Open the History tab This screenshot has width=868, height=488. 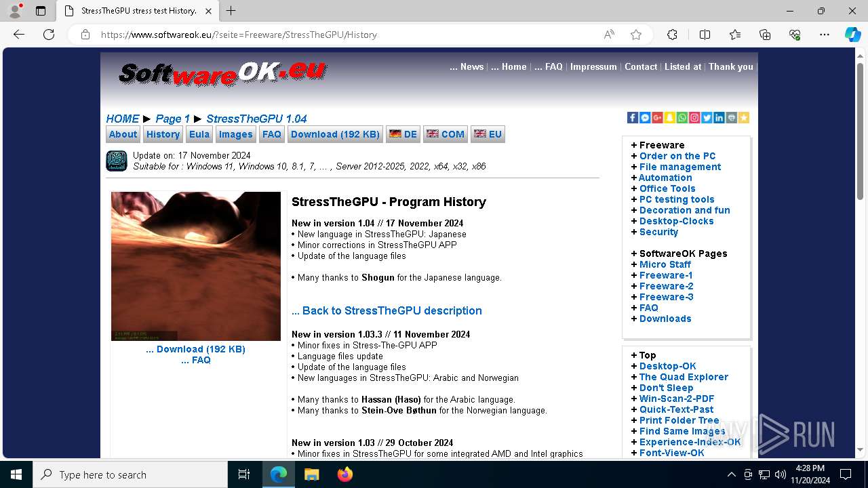click(x=163, y=134)
